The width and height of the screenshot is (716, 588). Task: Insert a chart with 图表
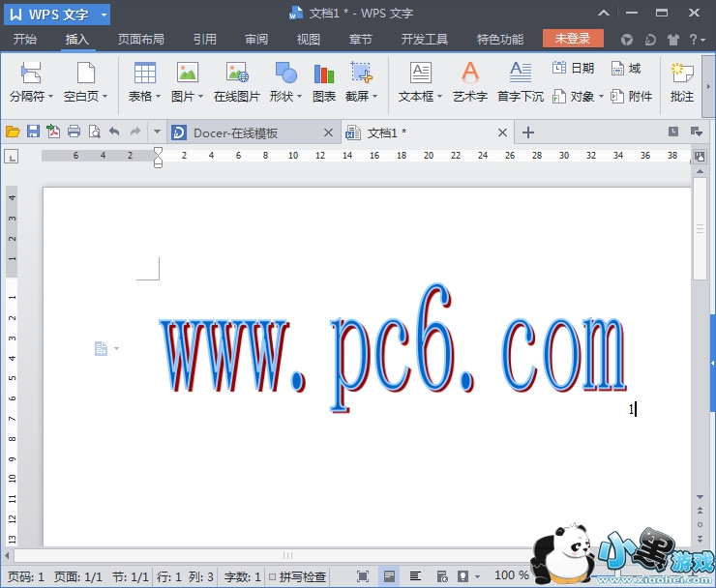coord(324,82)
